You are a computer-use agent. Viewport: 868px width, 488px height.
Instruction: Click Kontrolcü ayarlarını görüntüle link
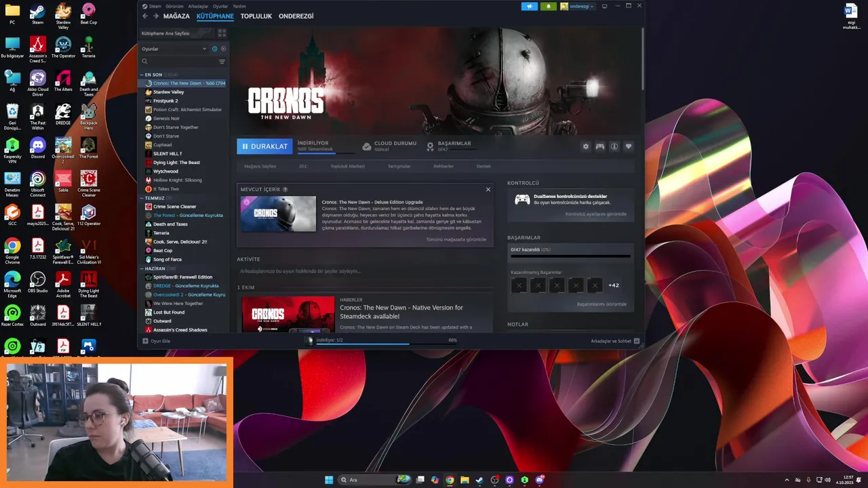(x=596, y=214)
